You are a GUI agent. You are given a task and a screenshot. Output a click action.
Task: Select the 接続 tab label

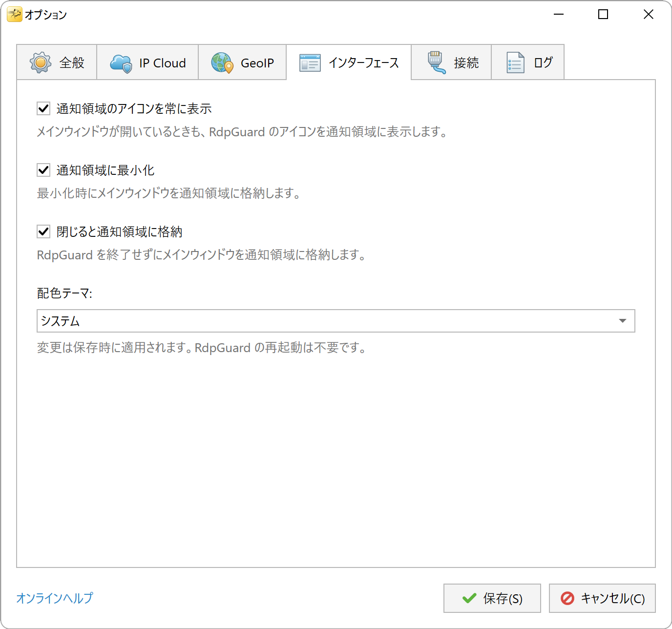(466, 63)
